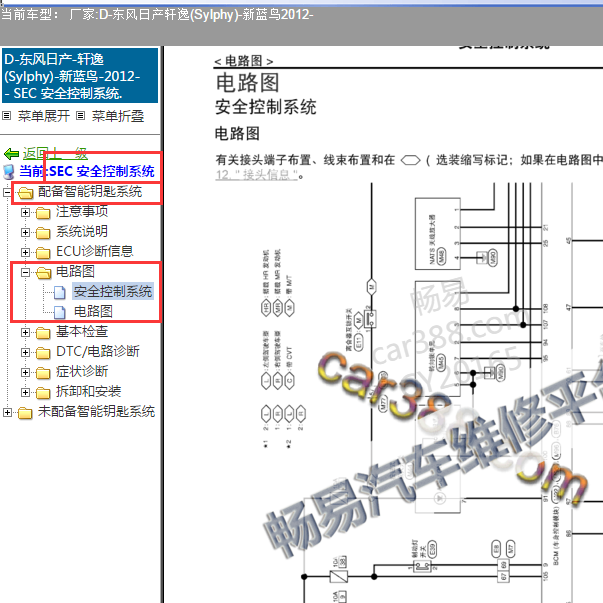603x603 pixels.
Task: Open the 12. 接头信息 hyperlink
Action: [x=257, y=175]
